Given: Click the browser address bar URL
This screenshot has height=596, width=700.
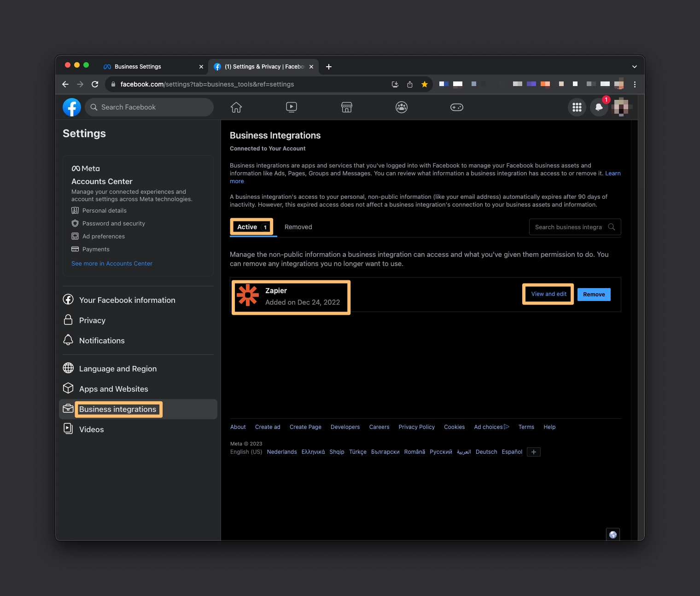Looking at the screenshot, I should point(207,84).
